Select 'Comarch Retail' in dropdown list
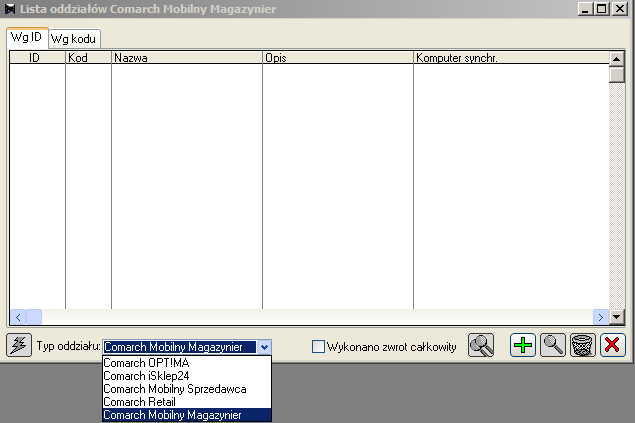The image size is (635, 423). pyautogui.click(x=187, y=402)
